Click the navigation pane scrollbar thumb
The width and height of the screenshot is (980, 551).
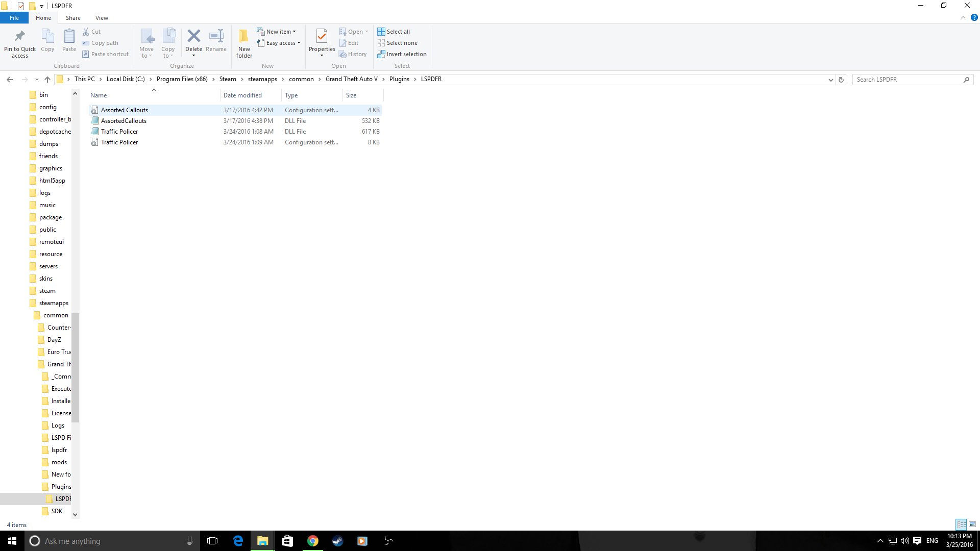point(76,367)
